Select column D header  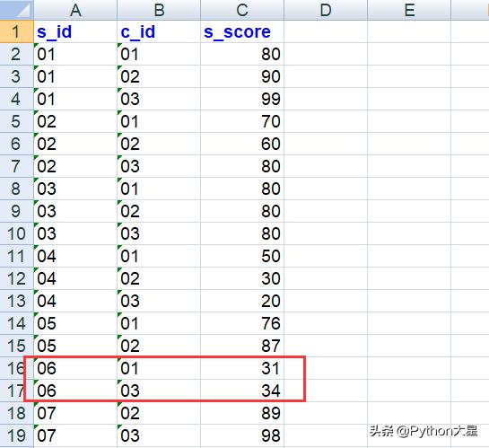[x=326, y=10]
